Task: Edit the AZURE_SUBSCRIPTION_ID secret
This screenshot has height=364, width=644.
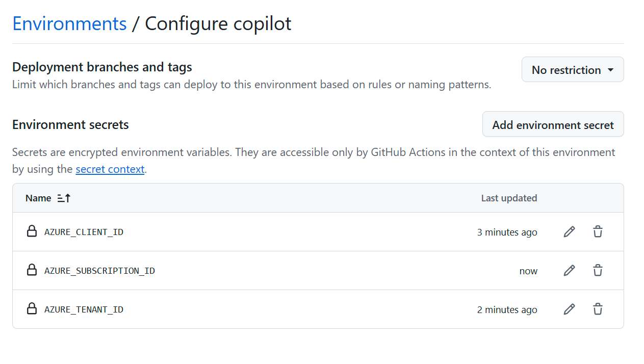Action: coord(569,270)
